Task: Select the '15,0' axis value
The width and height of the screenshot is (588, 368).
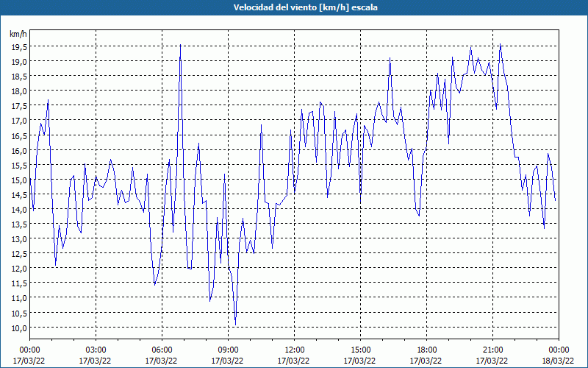Action: (18, 180)
